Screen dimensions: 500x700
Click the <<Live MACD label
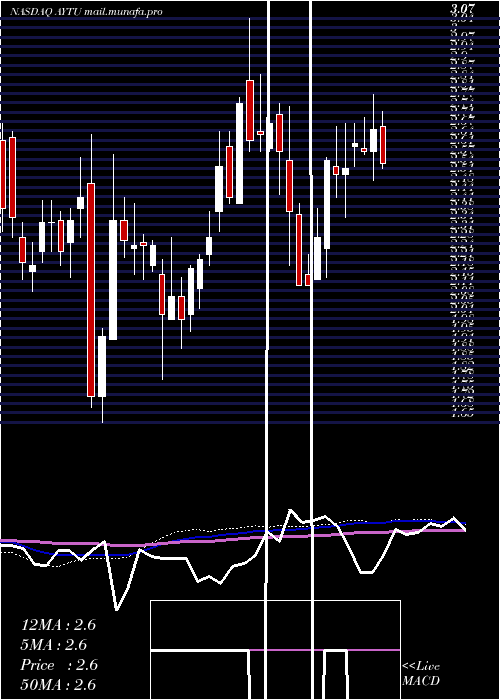pos(421,674)
